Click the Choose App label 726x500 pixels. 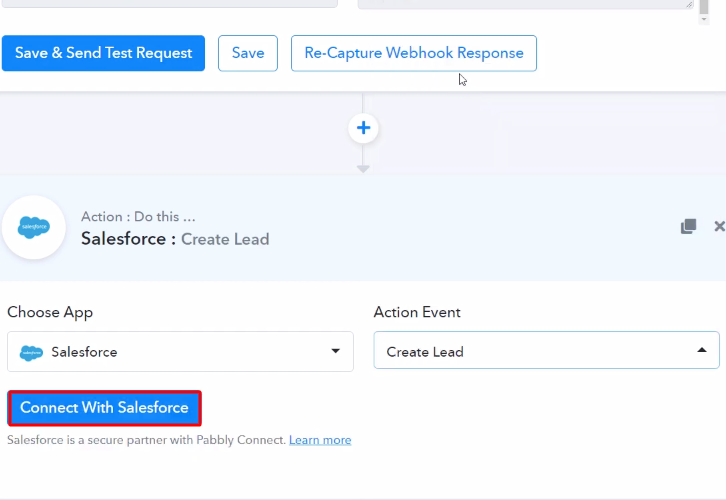[x=50, y=312]
